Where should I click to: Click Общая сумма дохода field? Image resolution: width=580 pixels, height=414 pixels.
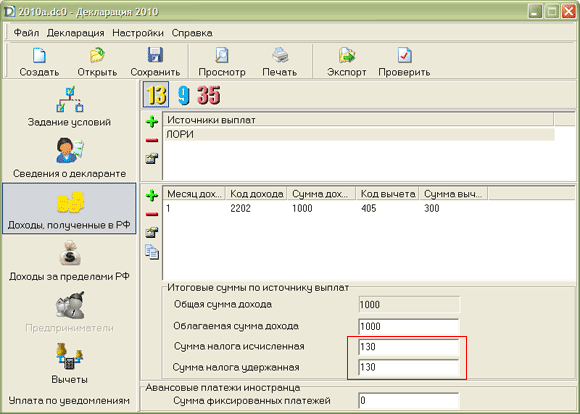click(x=409, y=304)
